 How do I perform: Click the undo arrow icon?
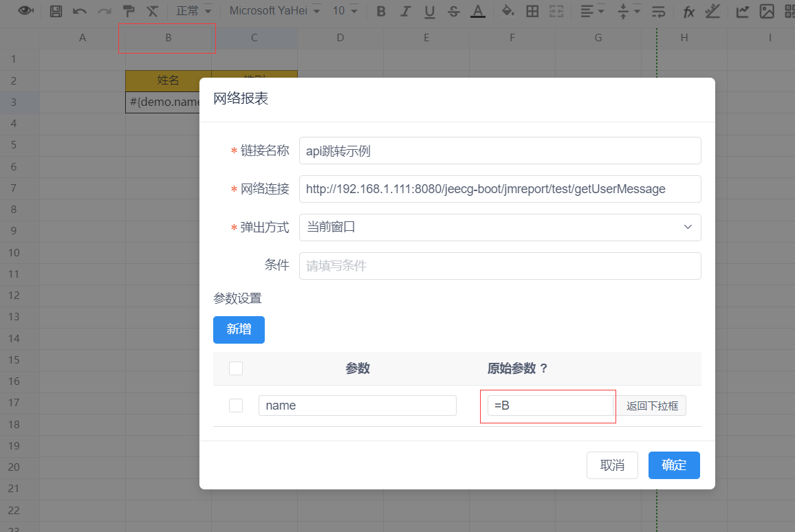(x=80, y=11)
